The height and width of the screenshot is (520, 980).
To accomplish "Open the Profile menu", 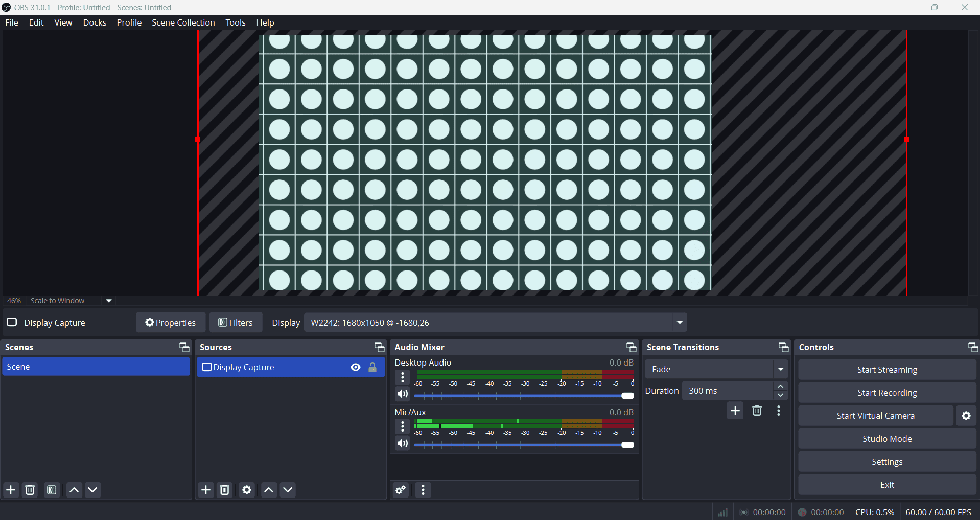I will [129, 22].
